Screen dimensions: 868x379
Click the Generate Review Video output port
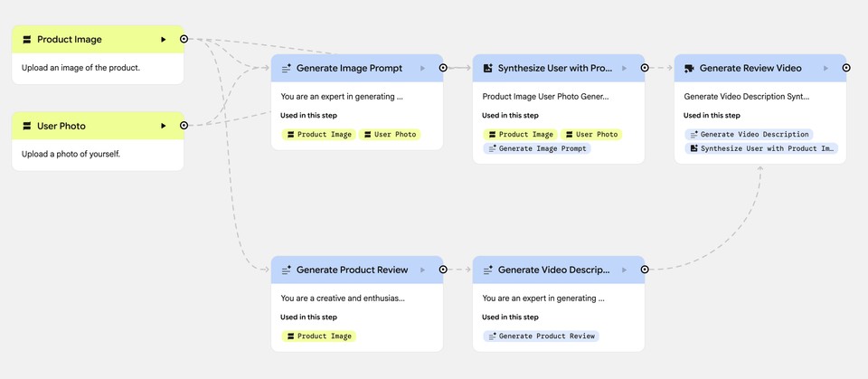(x=846, y=67)
